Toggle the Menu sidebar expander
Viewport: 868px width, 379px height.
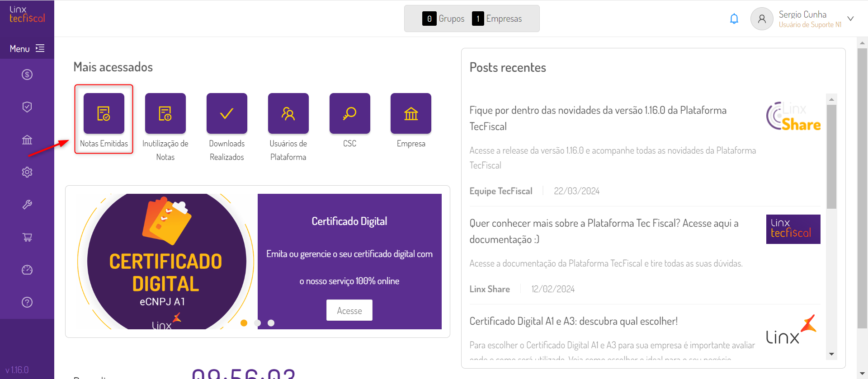[27, 48]
